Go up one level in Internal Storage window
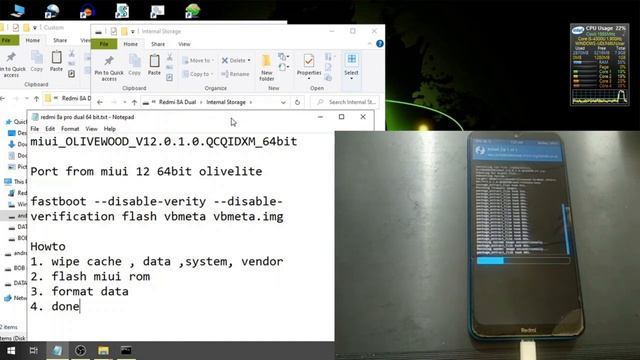Screen dimensions: 640x360 (134, 102)
